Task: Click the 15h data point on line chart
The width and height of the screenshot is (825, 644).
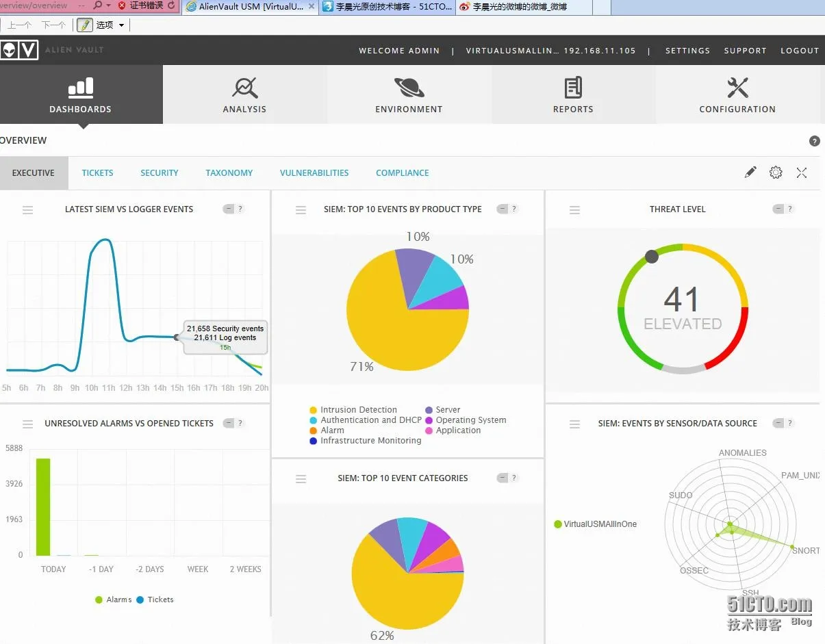Action: point(177,337)
